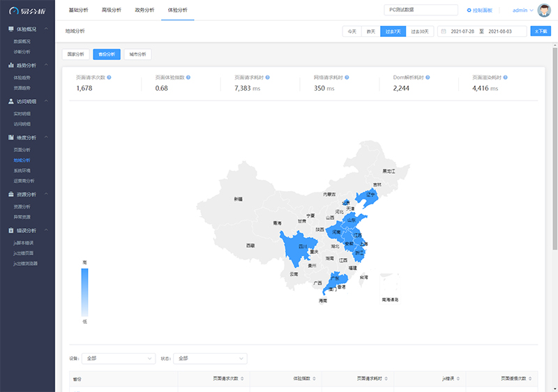Image resolution: width=558 pixels, height=392 pixels.
Task: Click the calendar icon in date range
Action: click(444, 31)
